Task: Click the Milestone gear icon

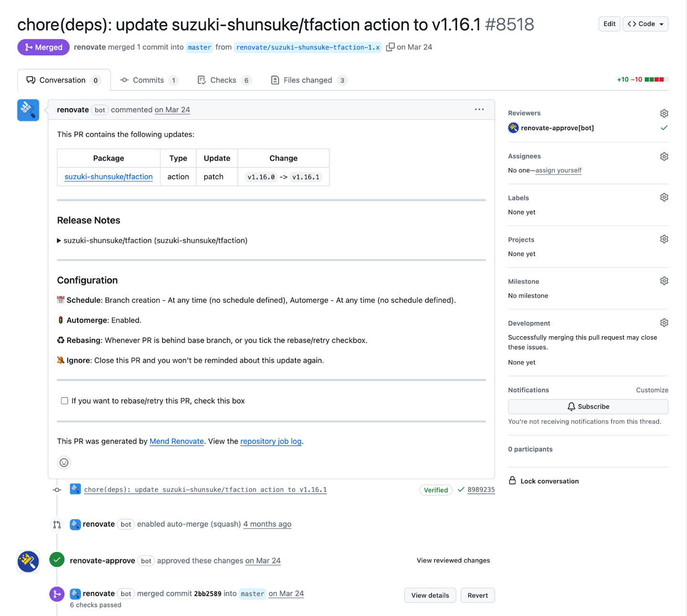Action: point(664,281)
